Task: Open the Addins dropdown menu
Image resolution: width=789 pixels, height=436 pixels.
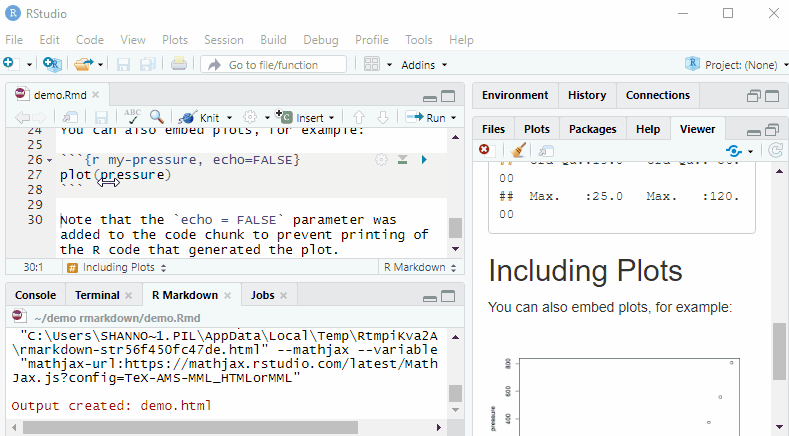Action: tap(423, 65)
